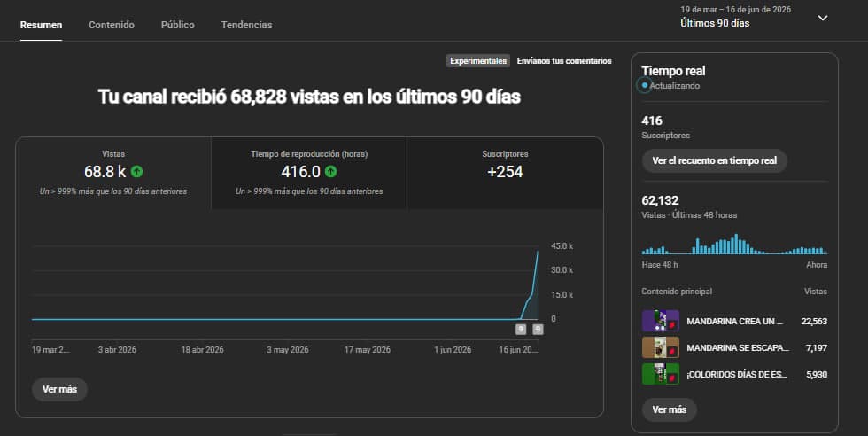Click Ver el recuento en tiempo real
868x436 pixels.
point(714,160)
